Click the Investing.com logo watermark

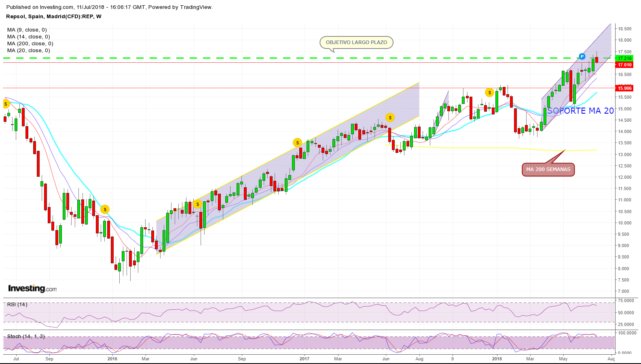32,288
